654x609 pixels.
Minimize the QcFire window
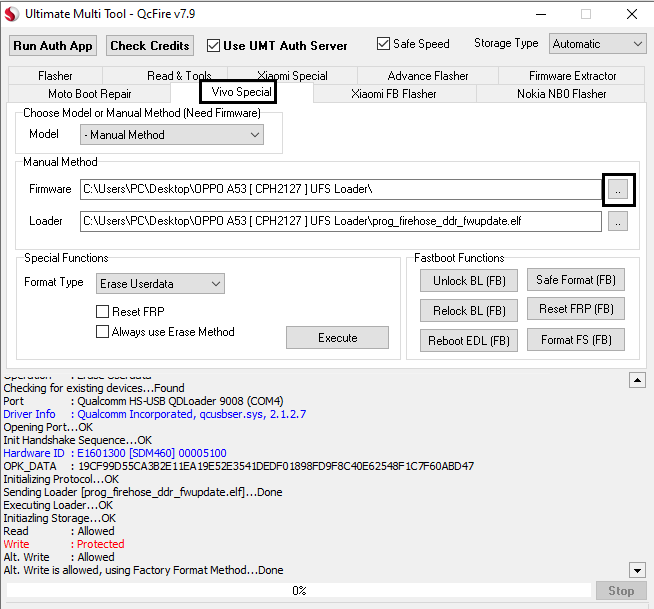(541, 14)
